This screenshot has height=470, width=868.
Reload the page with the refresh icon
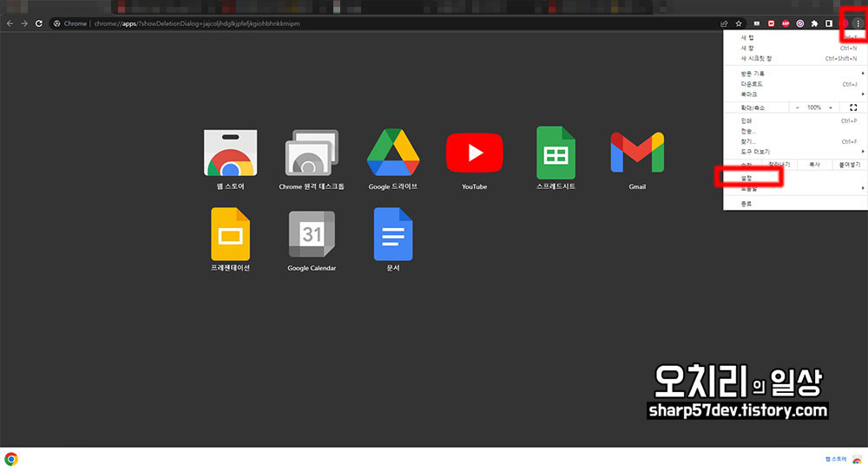[x=39, y=23]
